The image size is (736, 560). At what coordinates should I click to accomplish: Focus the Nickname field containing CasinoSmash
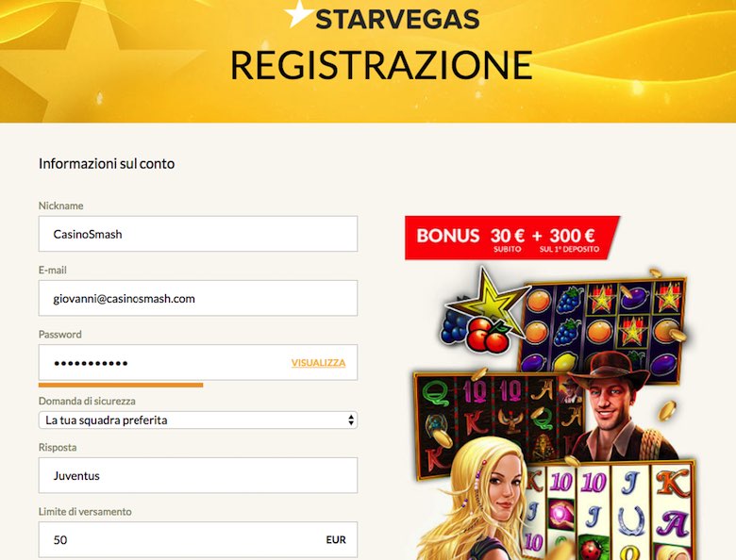(197, 234)
